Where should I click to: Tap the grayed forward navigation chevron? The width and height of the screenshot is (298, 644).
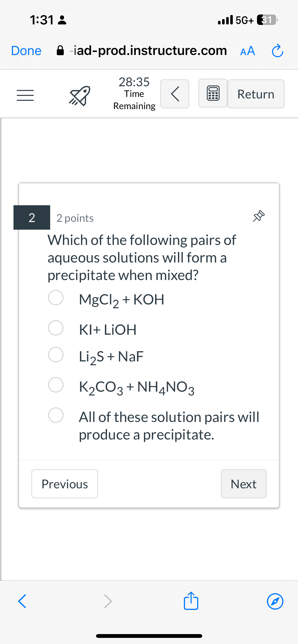click(108, 601)
